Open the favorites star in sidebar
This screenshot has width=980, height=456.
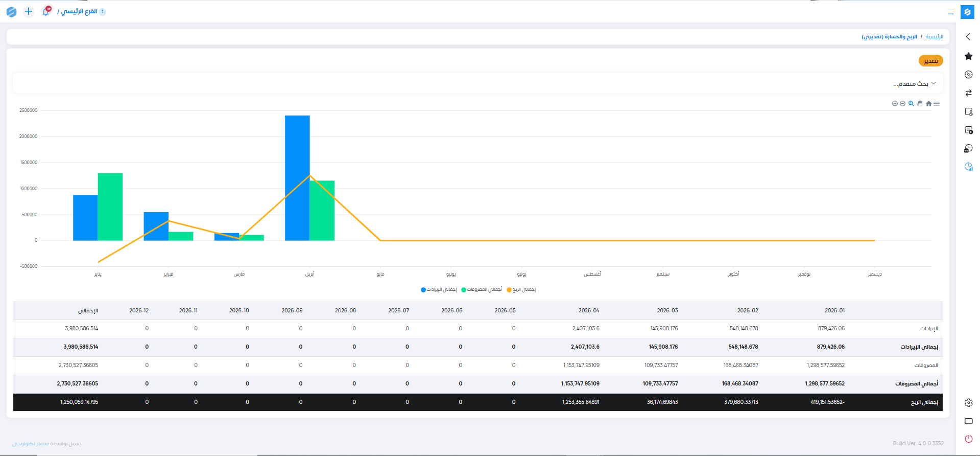968,56
